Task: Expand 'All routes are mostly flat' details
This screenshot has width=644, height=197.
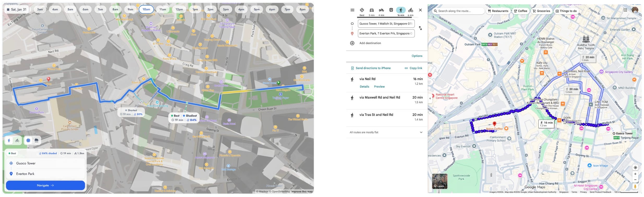Action: point(421,132)
